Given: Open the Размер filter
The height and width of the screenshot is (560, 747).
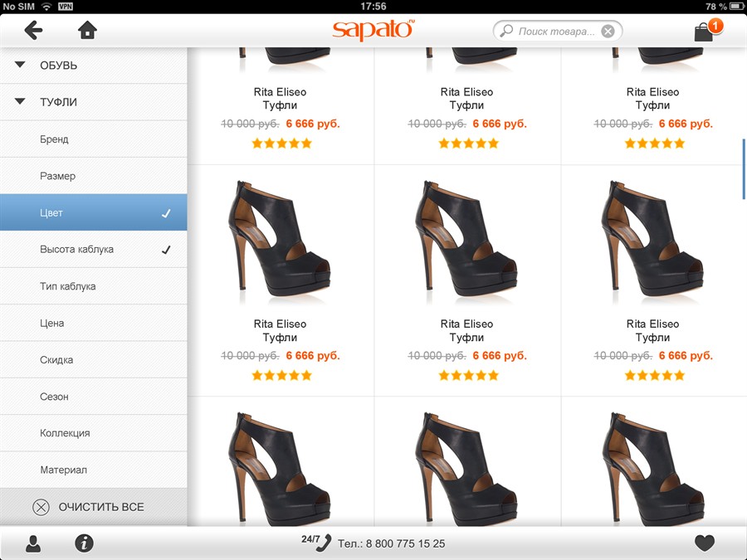Looking at the screenshot, I should click(58, 176).
